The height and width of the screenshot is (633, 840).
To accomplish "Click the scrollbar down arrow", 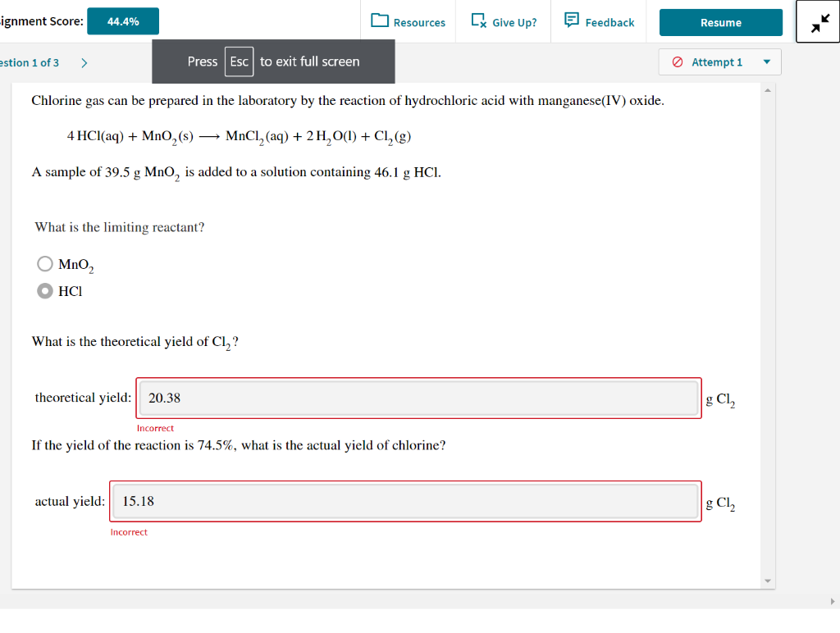I will pyautogui.click(x=767, y=580).
